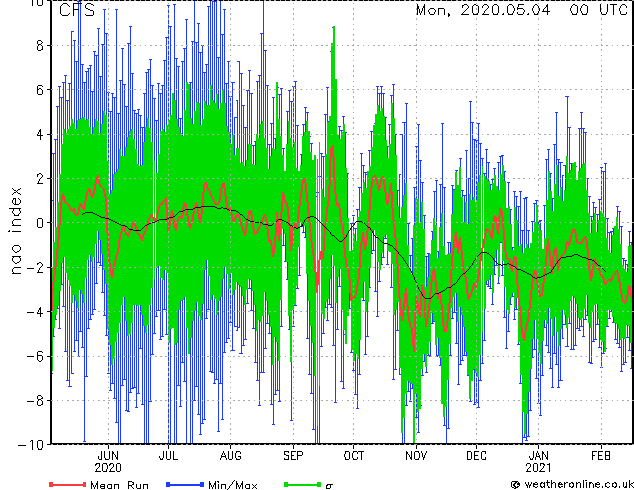Click the 'weatheronline.co.uk' credit text

point(579,484)
